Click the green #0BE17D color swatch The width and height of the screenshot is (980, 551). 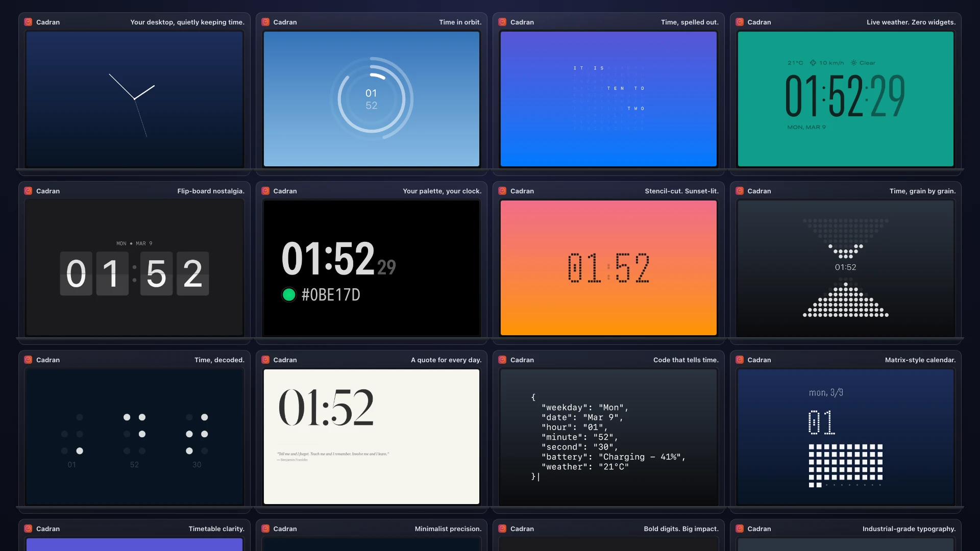point(289,294)
